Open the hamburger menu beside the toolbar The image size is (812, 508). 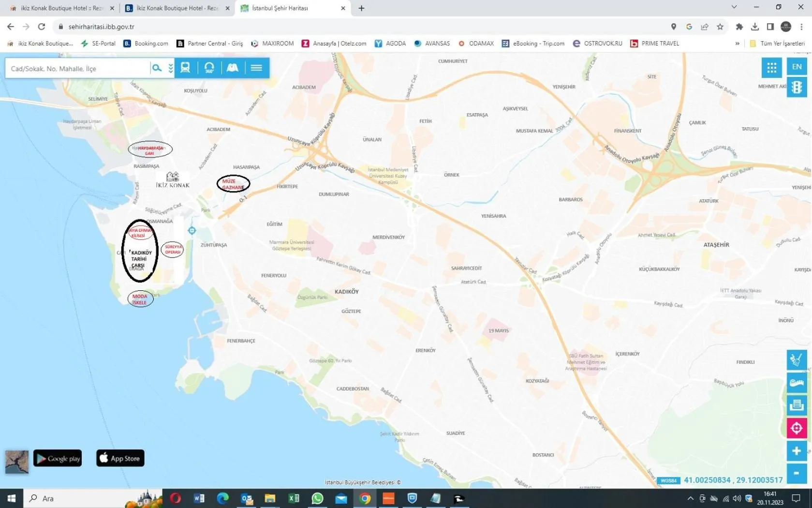256,67
